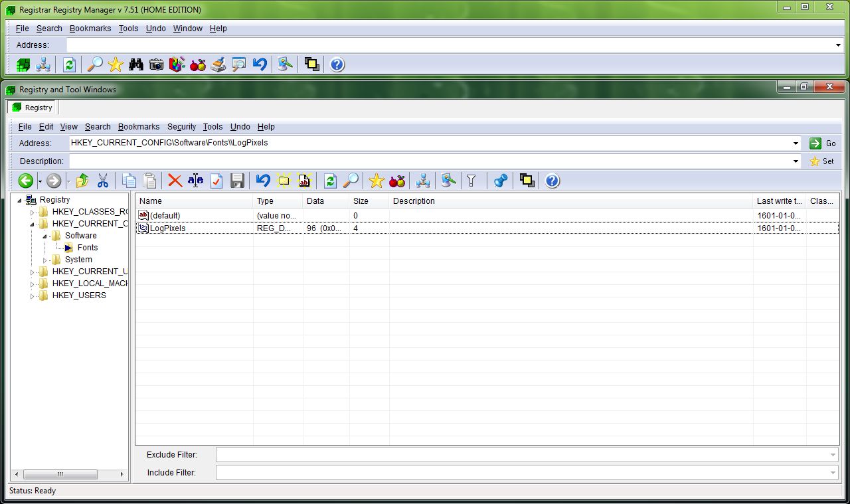Undo the last registry change

pos(262,180)
